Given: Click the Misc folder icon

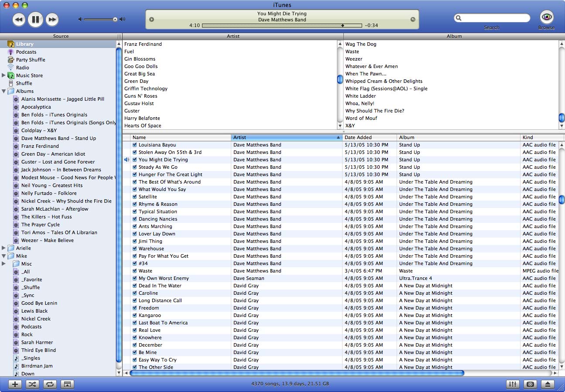Looking at the screenshot, I should (16, 264).
